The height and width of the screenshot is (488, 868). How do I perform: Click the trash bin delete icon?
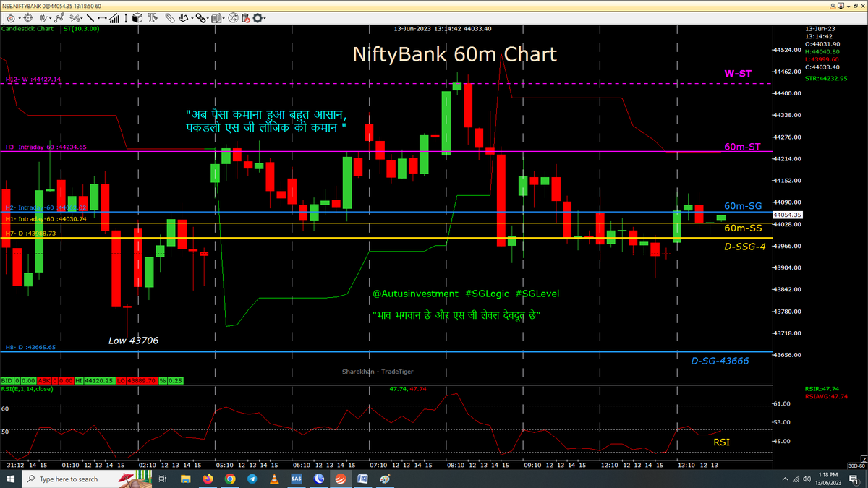click(245, 17)
